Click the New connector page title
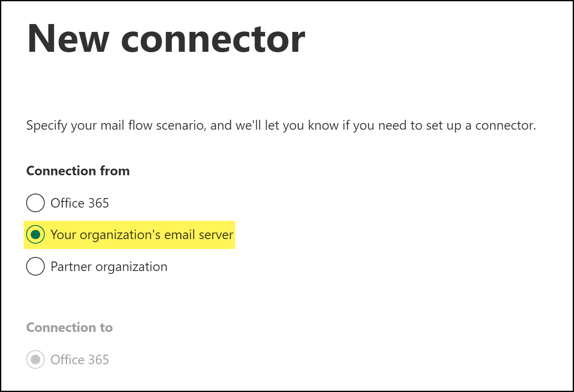Screen dimensions: 574x392 (166, 39)
